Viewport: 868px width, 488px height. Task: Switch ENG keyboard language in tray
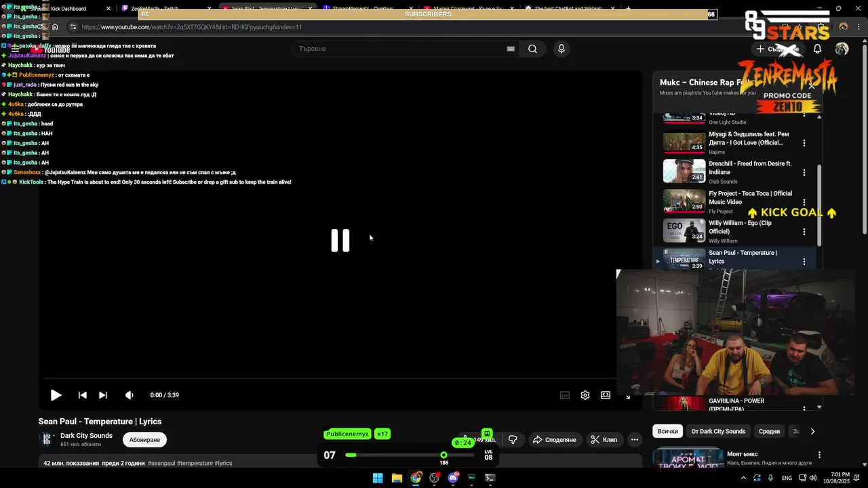(x=787, y=478)
